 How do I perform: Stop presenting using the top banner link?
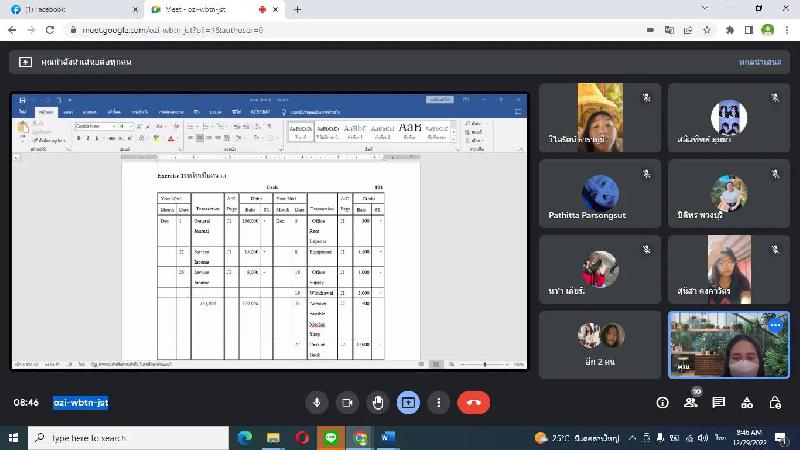click(759, 62)
